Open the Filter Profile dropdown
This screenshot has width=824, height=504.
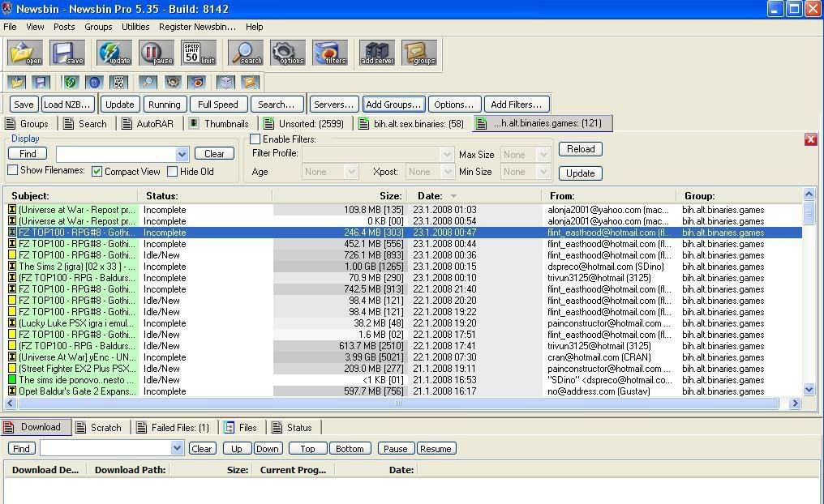pyautogui.click(x=447, y=154)
